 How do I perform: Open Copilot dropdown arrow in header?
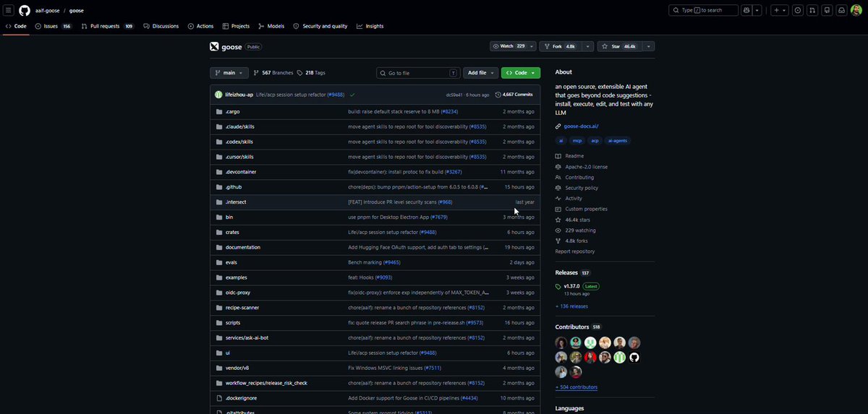coord(757,10)
